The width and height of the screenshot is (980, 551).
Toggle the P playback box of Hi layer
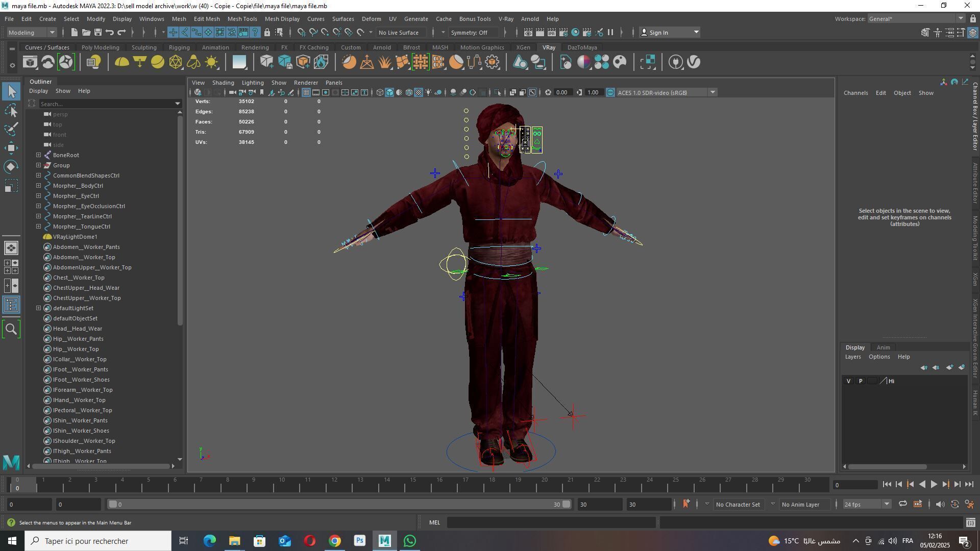(861, 381)
